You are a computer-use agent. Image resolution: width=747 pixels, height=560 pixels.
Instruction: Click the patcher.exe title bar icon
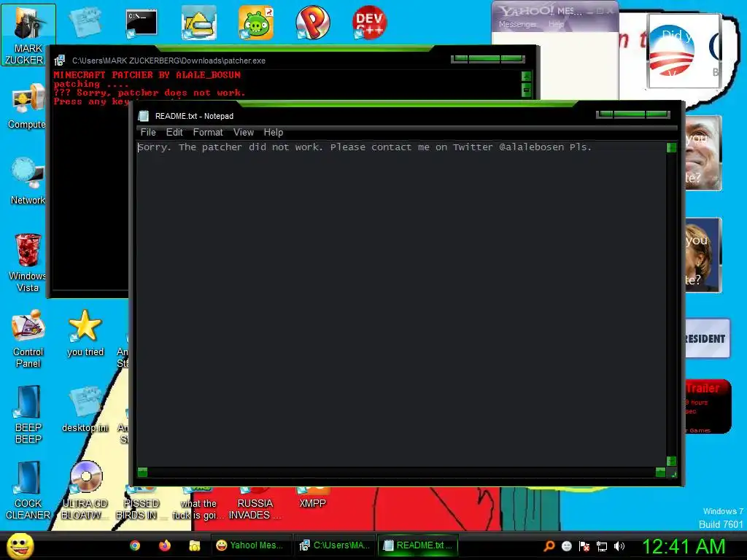click(x=60, y=61)
